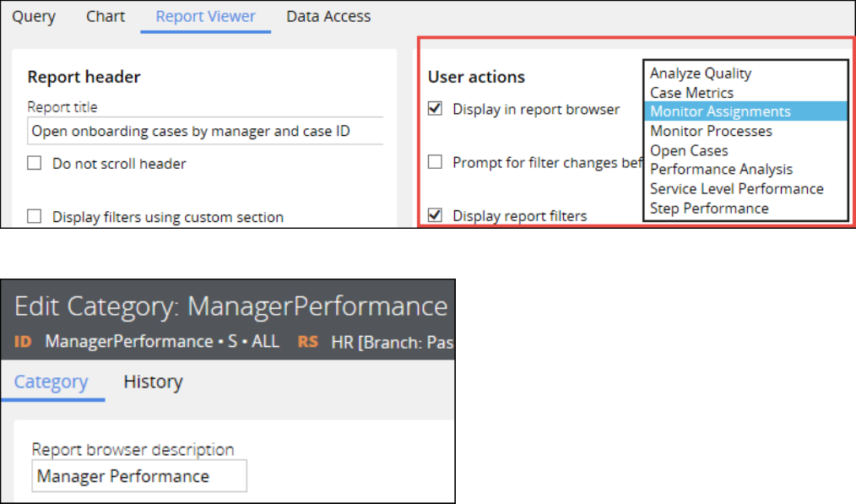Select Performance Analysis category option

(x=721, y=170)
